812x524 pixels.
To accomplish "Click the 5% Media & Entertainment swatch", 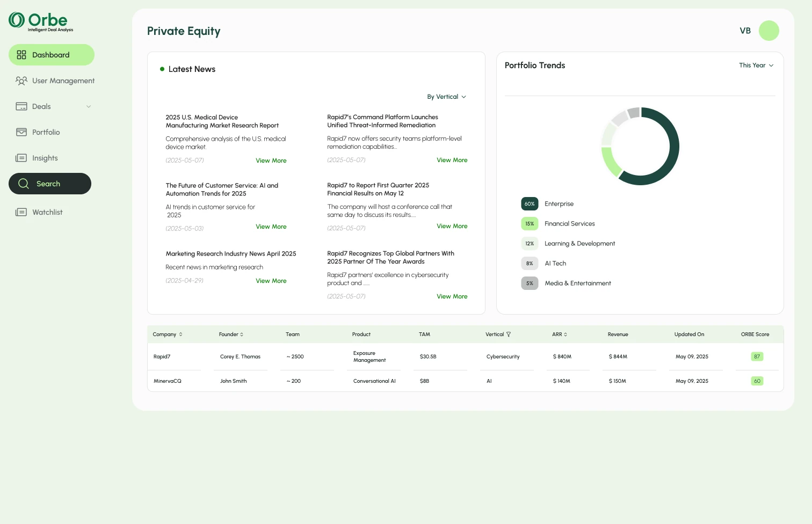I will [530, 283].
